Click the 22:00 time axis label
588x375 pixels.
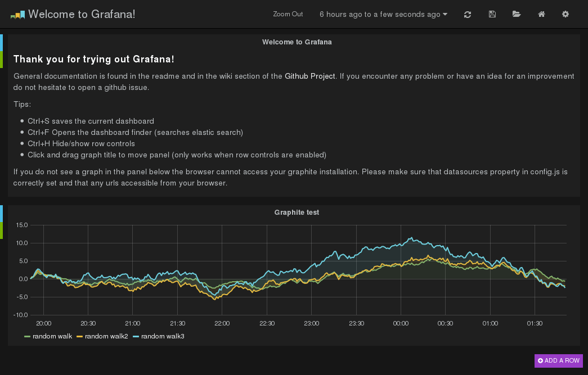pos(222,323)
